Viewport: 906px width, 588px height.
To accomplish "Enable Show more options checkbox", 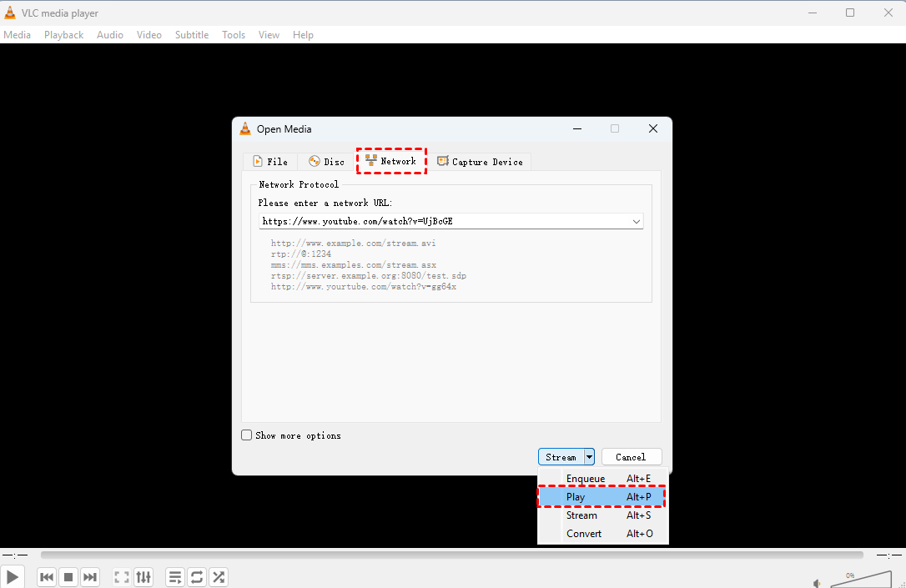I will (247, 435).
